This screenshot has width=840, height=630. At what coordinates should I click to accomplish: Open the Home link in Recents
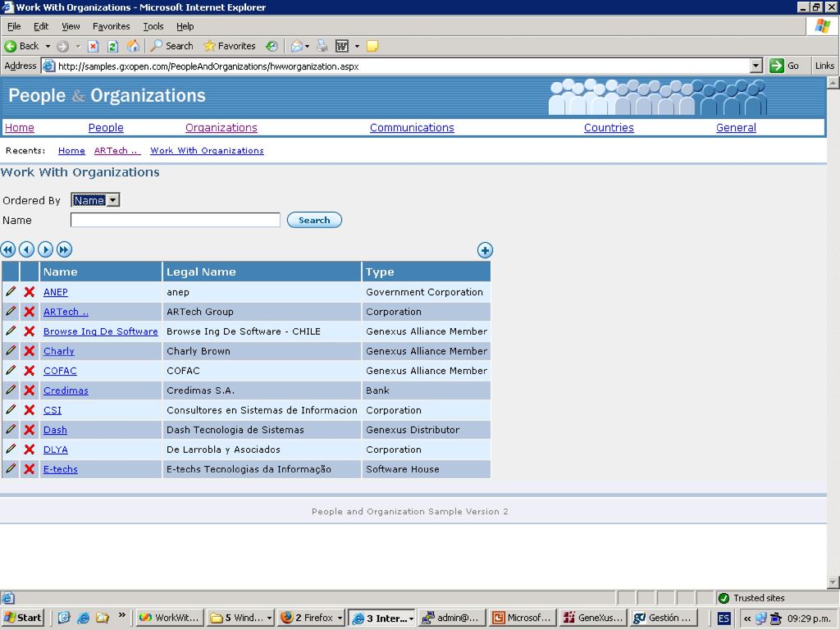coord(71,151)
